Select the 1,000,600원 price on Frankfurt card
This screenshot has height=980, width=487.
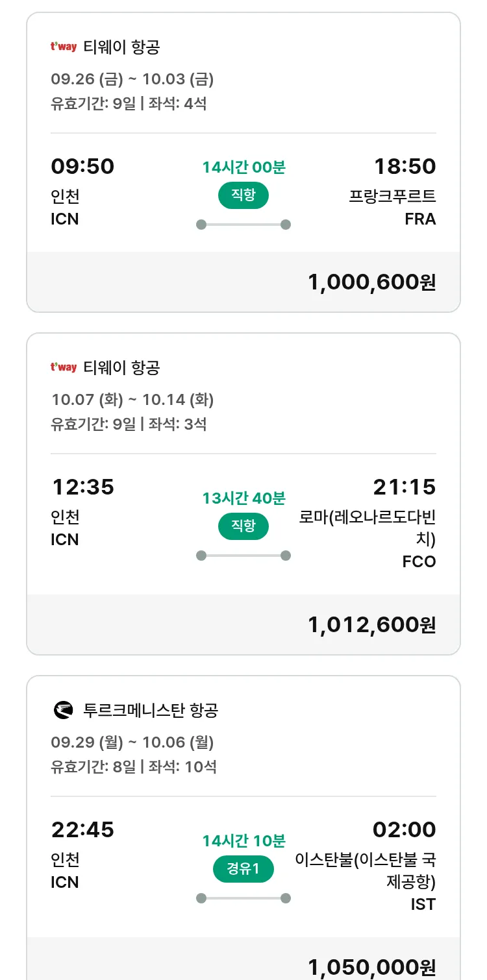(371, 282)
